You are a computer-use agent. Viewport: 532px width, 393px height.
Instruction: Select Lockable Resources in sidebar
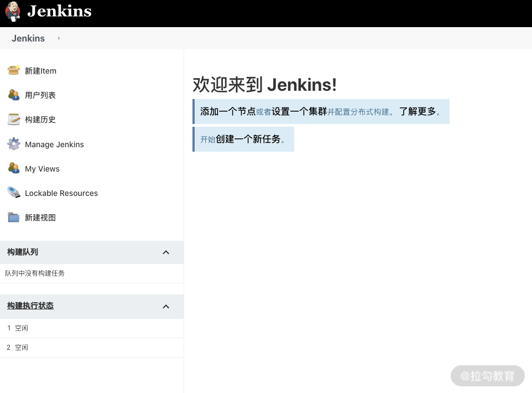61,193
